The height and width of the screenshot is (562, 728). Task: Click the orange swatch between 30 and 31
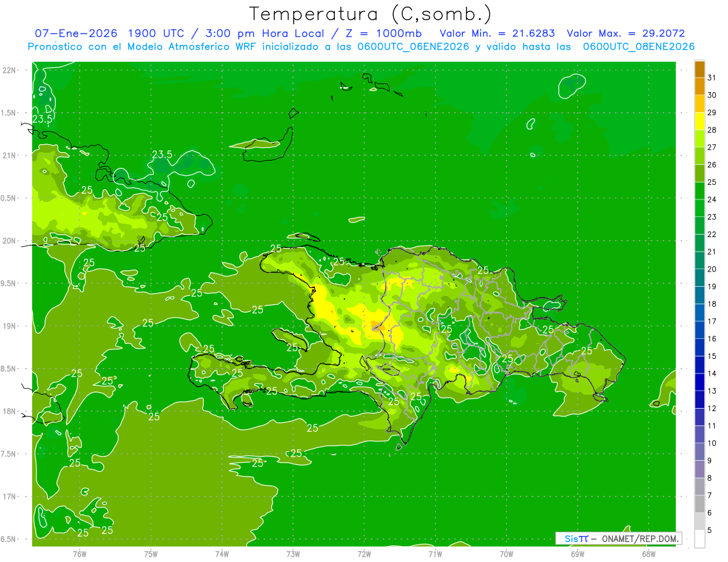[x=699, y=87]
